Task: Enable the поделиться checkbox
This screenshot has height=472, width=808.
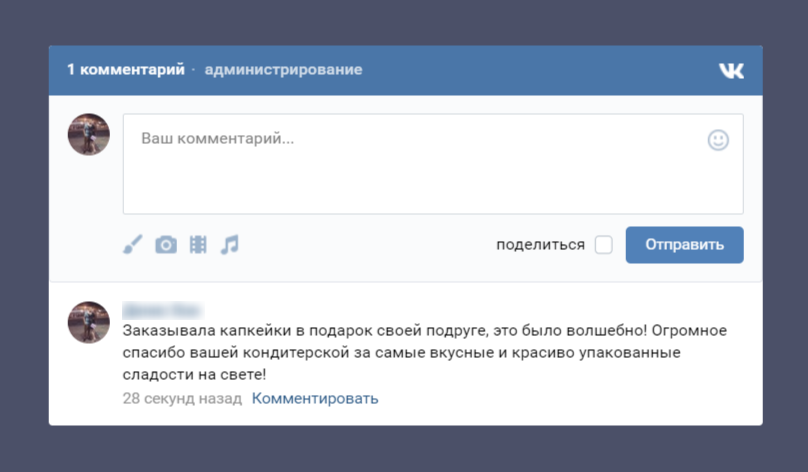Action: 603,245
